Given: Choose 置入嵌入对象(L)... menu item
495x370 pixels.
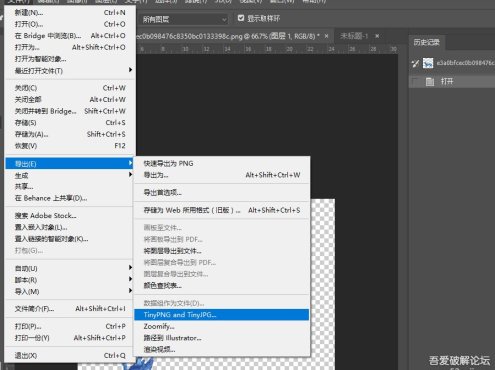Looking at the screenshot, I should [69, 227].
